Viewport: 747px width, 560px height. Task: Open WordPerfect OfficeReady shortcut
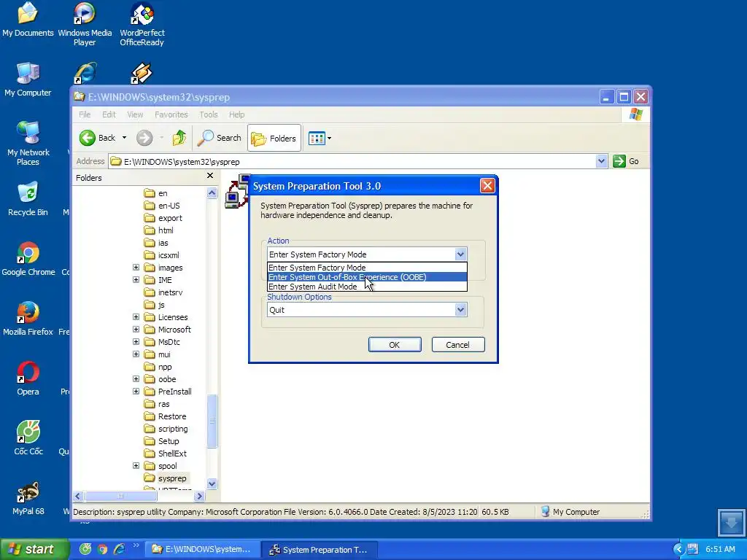(142, 24)
